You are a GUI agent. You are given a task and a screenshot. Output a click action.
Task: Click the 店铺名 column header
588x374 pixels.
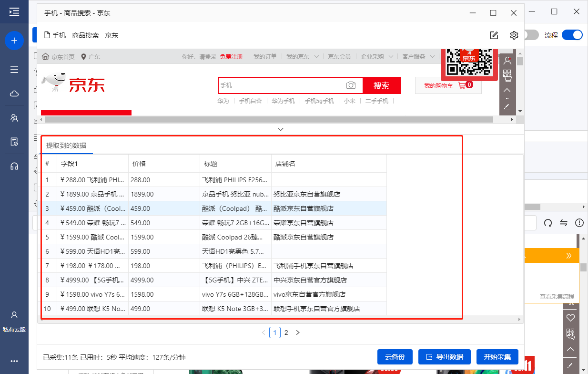click(x=329, y=164)
